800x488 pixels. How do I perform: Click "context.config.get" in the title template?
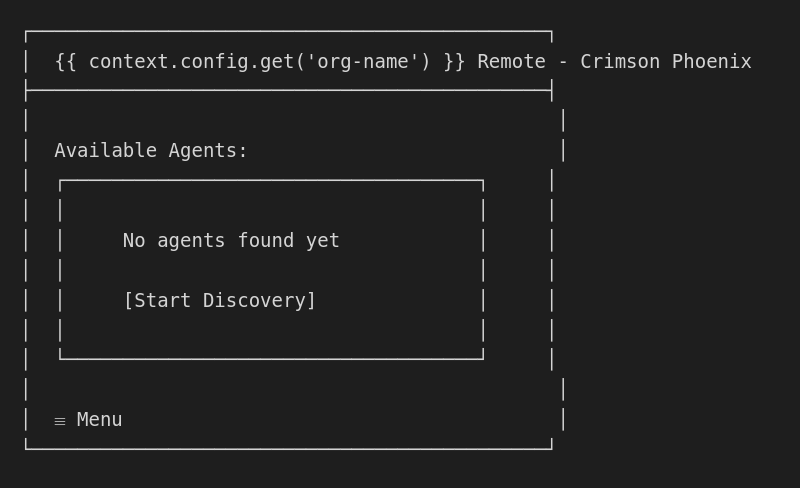point(191,62)
